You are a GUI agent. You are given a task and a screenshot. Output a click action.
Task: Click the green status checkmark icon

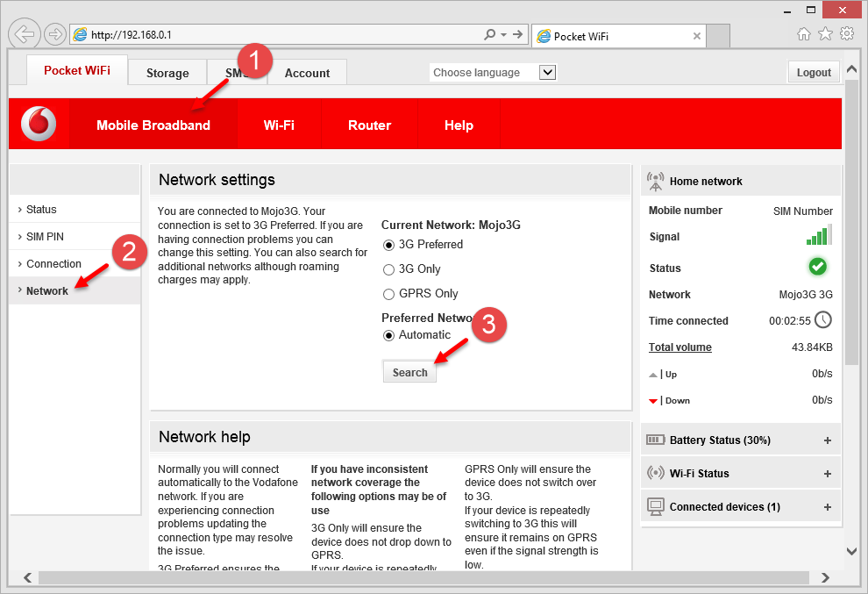point(818,267)
